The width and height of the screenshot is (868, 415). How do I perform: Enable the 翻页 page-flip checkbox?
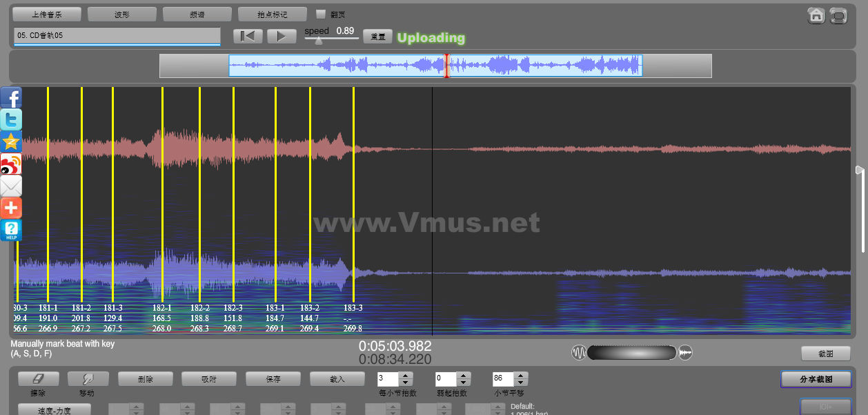click(x=321, y=14)
